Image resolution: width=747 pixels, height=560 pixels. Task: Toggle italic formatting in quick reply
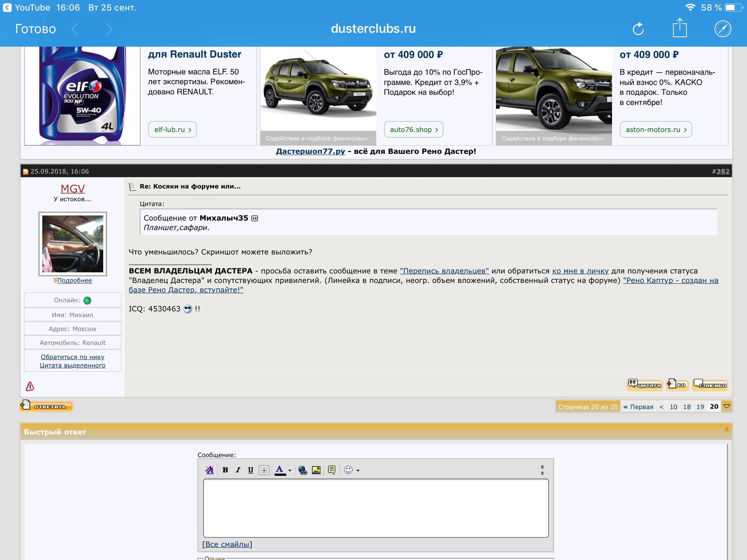pyautogui.click(x=238, y=470)
